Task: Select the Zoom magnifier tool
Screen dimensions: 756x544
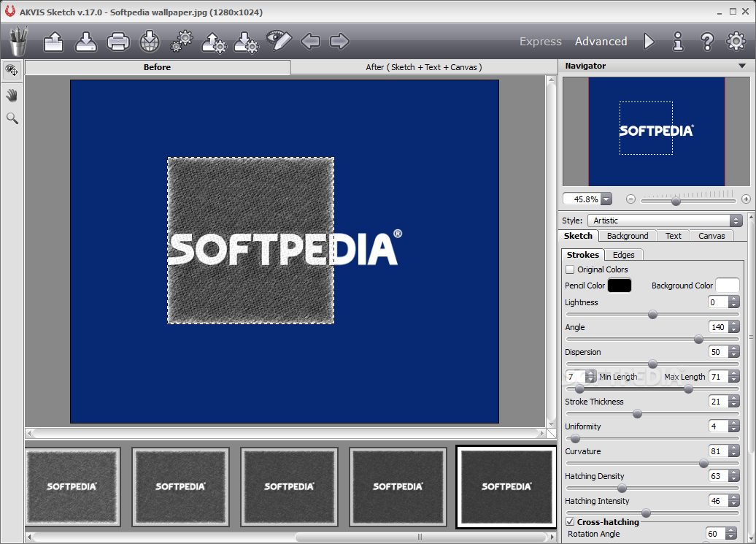Action: 12,118
